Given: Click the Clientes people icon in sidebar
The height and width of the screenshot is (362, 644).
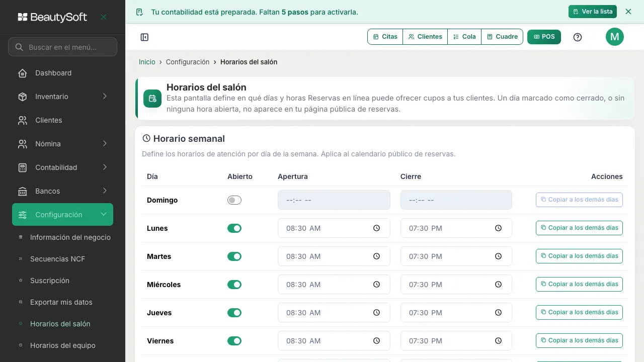Looking at the screenshot, I should point(23,120).
